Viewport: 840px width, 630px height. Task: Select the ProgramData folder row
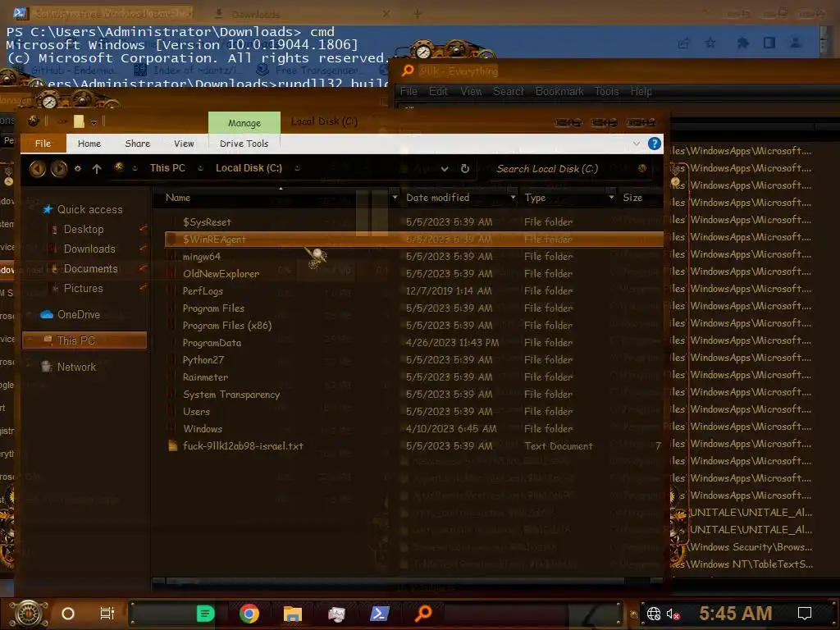tap(414, 343)
